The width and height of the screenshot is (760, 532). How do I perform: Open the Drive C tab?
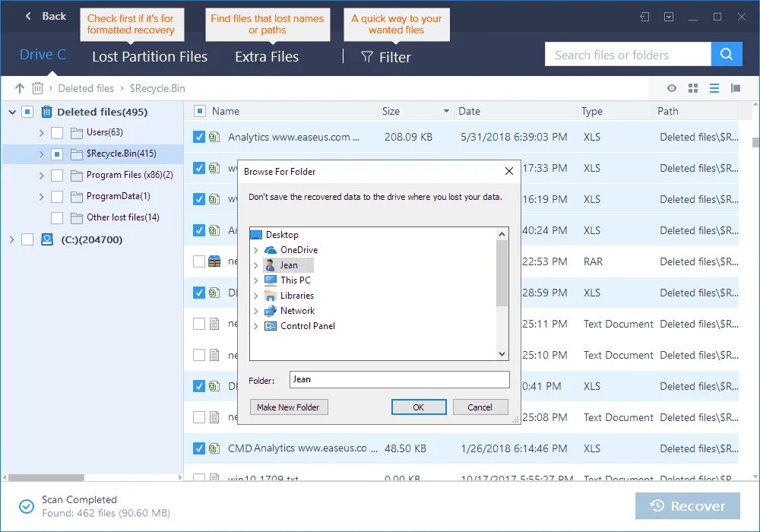43,55
